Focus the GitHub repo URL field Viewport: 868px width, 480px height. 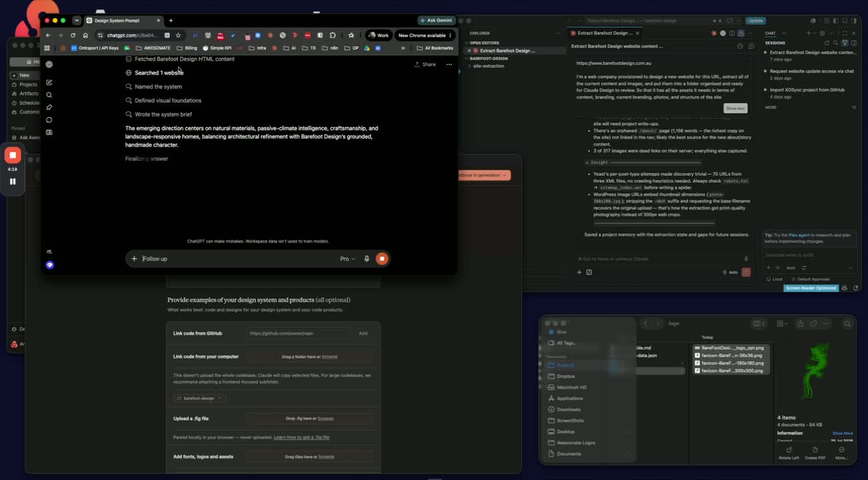tap(298, 333)
